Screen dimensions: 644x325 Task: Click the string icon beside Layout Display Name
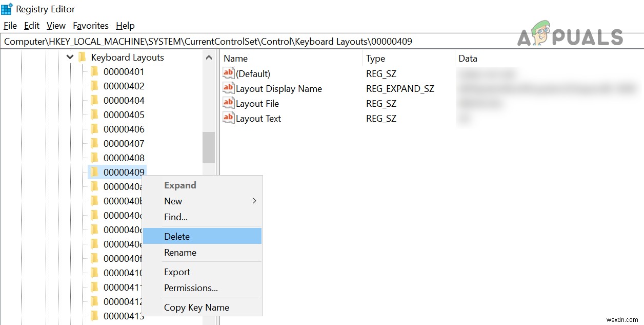[228, 88]
